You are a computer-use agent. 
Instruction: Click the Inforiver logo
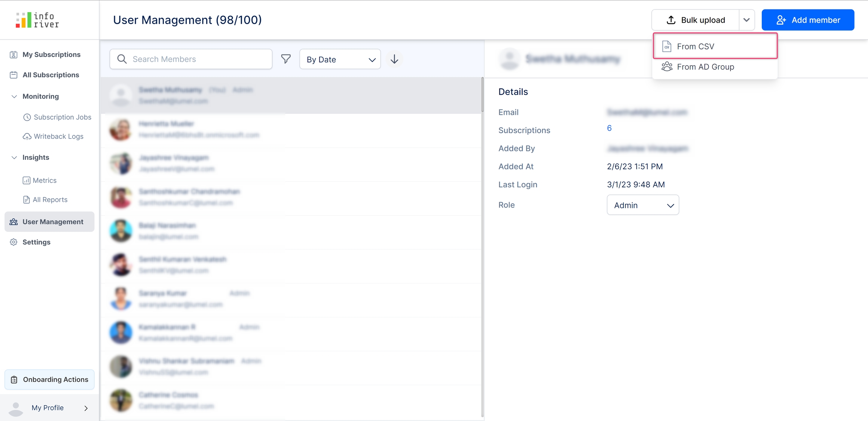click(x=37, y=20)
